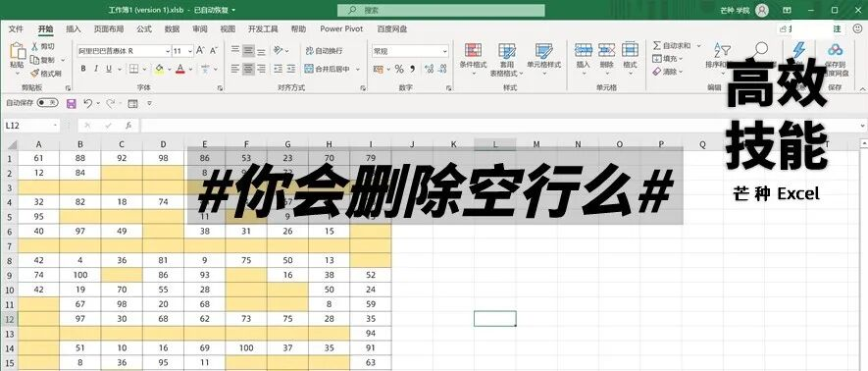Click the increase indent icon
Screen dimensions: 868x371
tap(291, 69)
